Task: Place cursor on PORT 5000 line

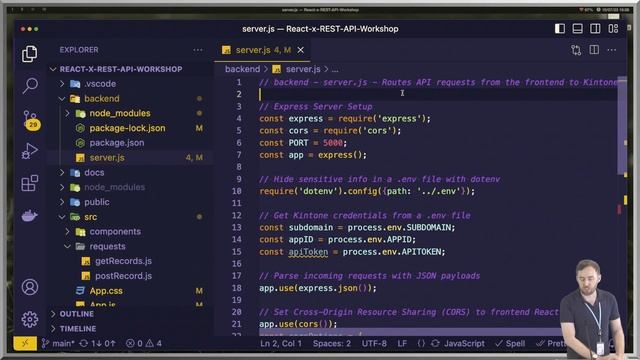Action: pyautogui.click(x=303, y=143)
